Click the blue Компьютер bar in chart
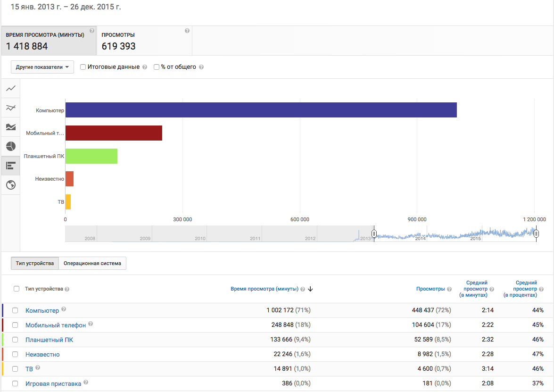 pos(261,110)
